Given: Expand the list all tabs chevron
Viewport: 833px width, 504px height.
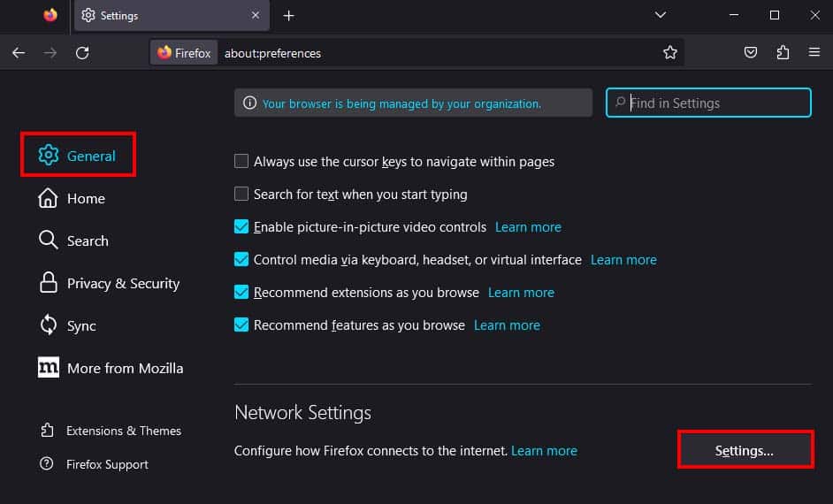Looking at the screenshot, I should [661, 15].
